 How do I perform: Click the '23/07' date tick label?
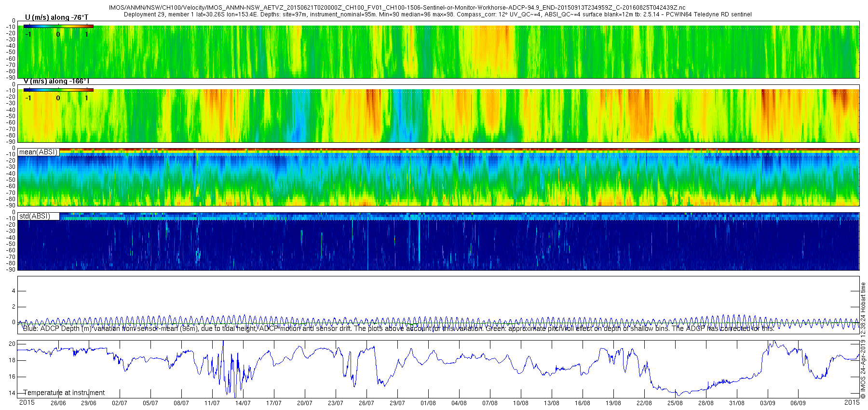336,403
